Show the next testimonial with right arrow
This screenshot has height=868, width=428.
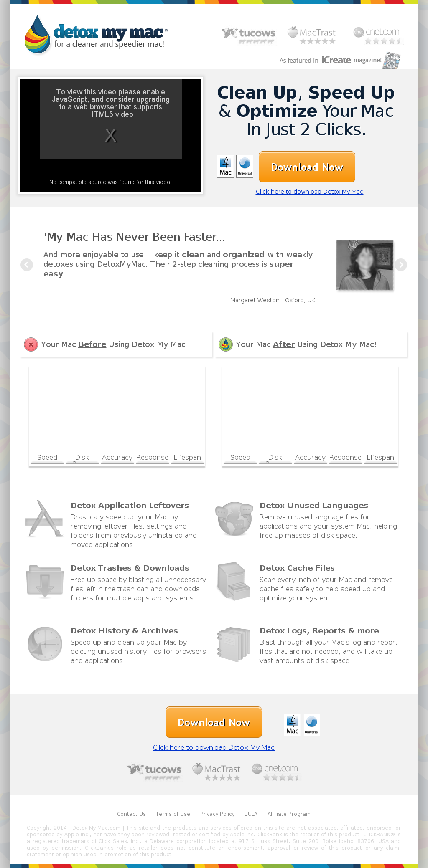tap(401, 265)
